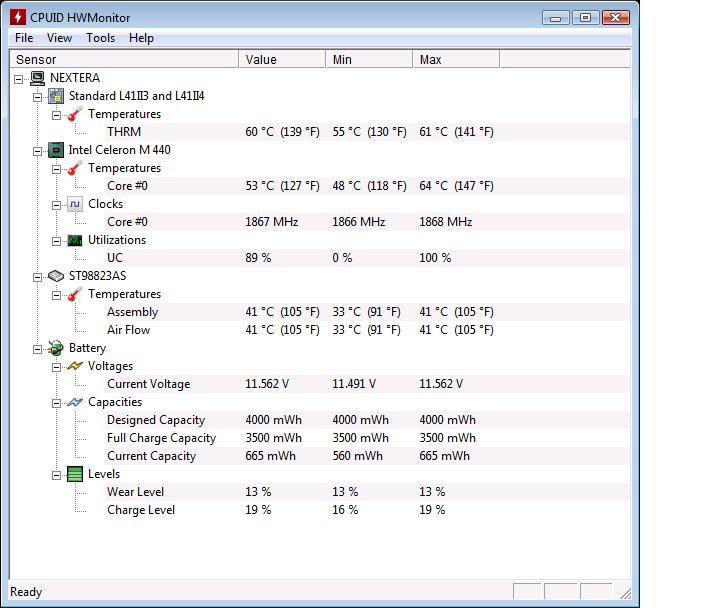Click the 560 mWh minimum capacity
Viewport: 720px width, 608px height.
click(x=358, y=456)
